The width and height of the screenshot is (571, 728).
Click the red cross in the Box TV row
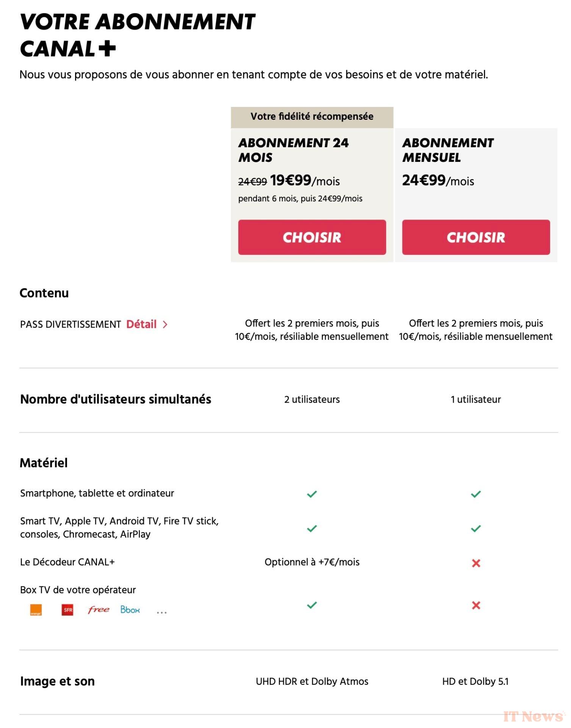click(476, 606)
